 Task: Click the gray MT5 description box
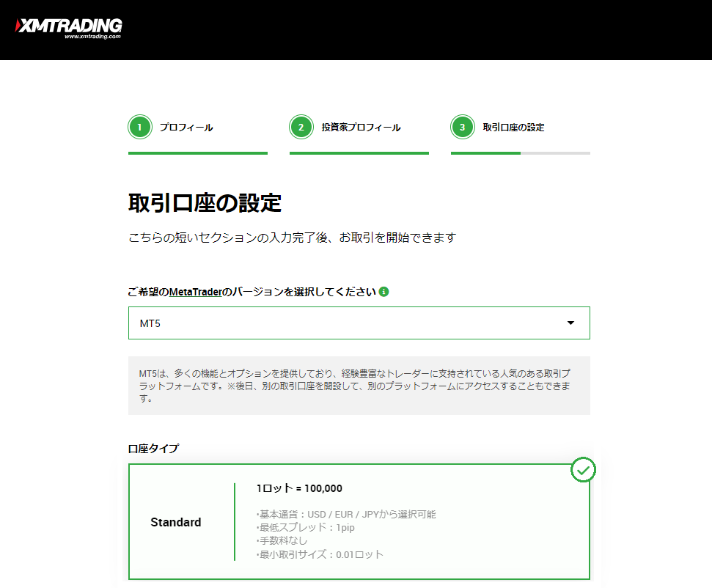tap(359, 386)
